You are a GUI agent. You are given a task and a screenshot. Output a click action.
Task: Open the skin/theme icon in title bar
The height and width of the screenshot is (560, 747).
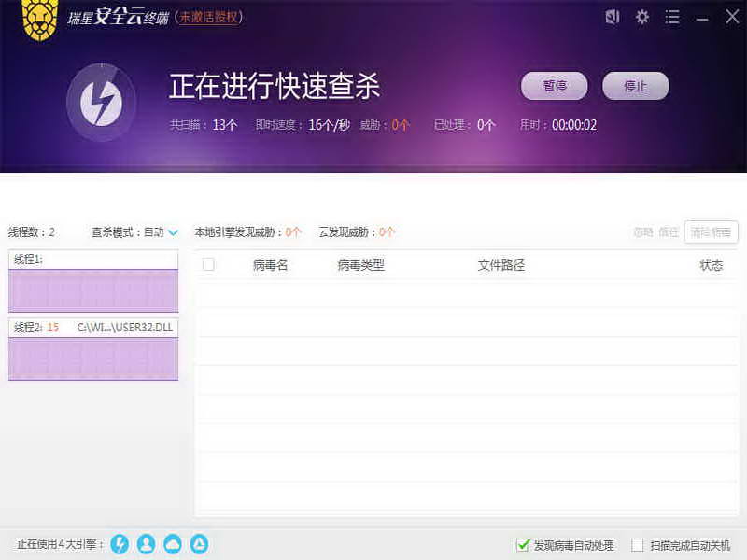click(613, 18)
